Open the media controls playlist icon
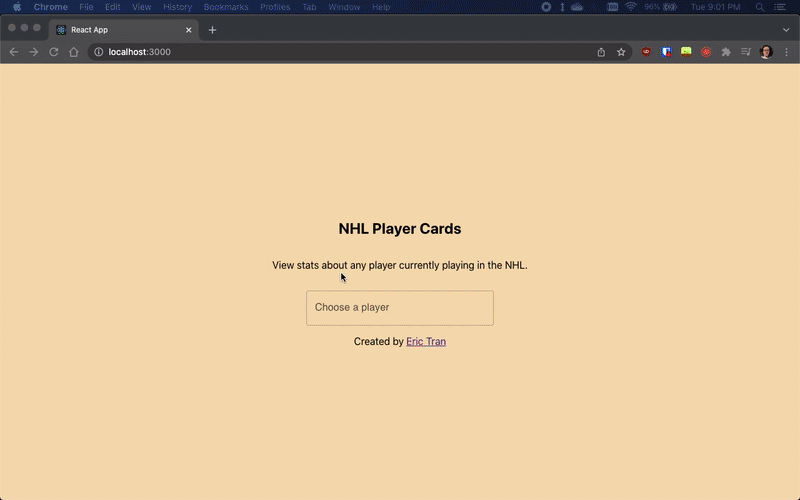800x500 pixels. 746,52
